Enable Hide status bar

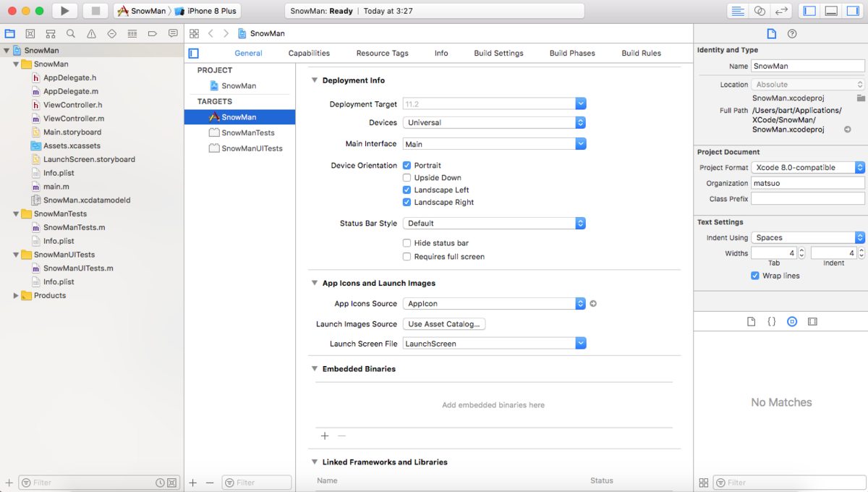point(407,243)
